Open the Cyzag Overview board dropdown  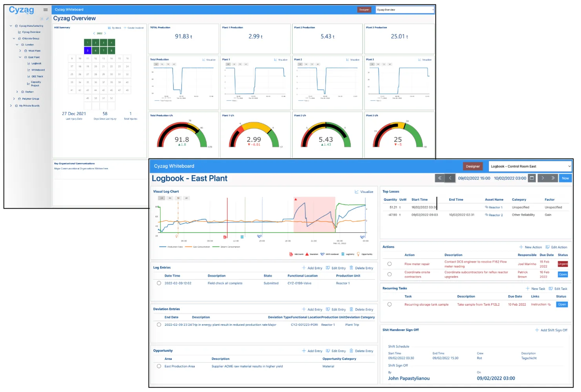click(x=405, y=10)
